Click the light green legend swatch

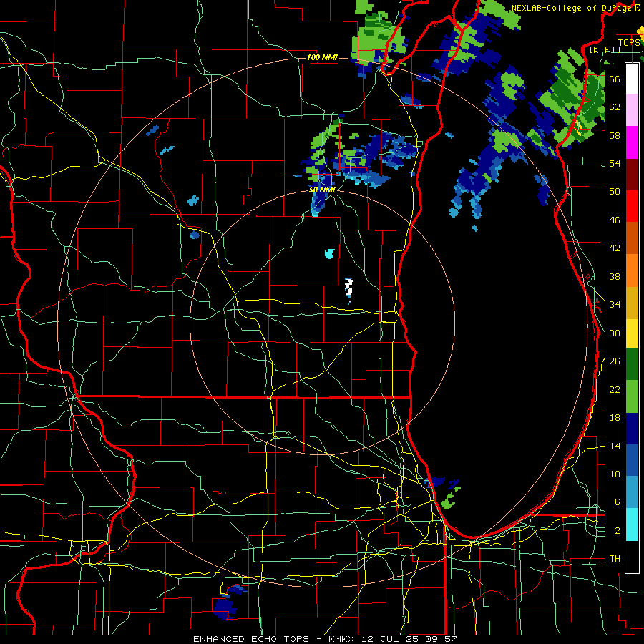(x=632, y=396)
